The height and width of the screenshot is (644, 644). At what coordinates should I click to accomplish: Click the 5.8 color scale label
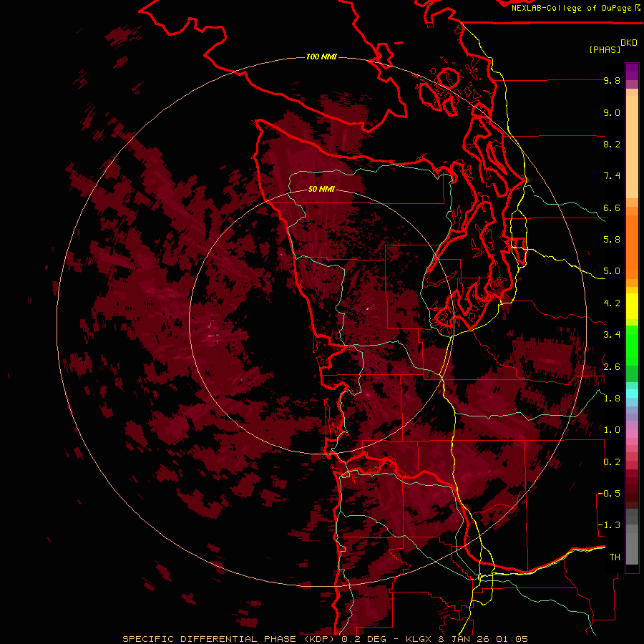tap(612, 240)
